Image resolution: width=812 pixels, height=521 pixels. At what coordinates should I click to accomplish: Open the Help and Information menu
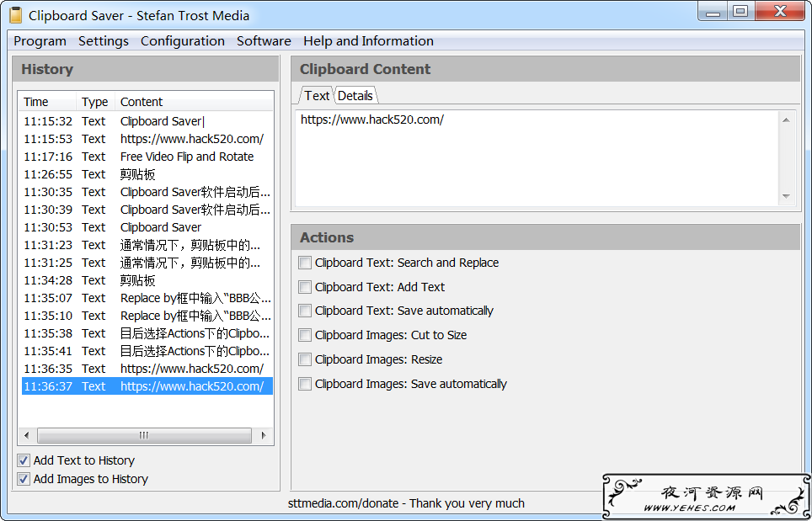(x=369, y=41)
